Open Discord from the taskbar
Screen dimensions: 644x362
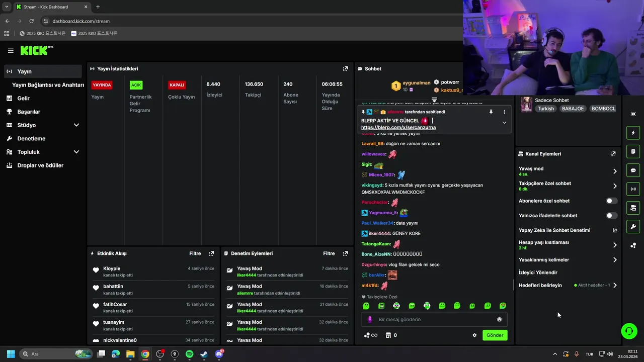[x=219, y=354]
